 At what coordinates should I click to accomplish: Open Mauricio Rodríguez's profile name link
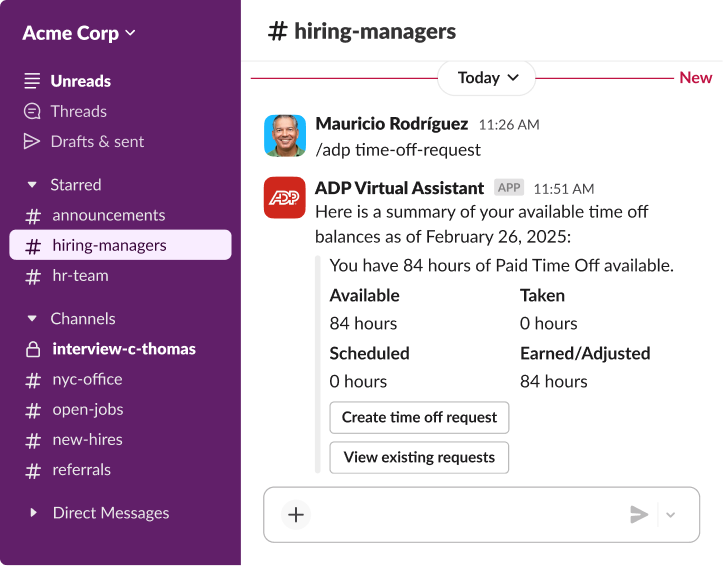(x=391, y=124)
